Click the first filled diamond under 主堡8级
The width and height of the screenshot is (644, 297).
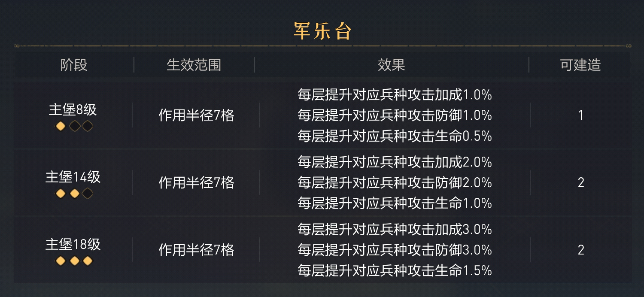tap(61, 126)
